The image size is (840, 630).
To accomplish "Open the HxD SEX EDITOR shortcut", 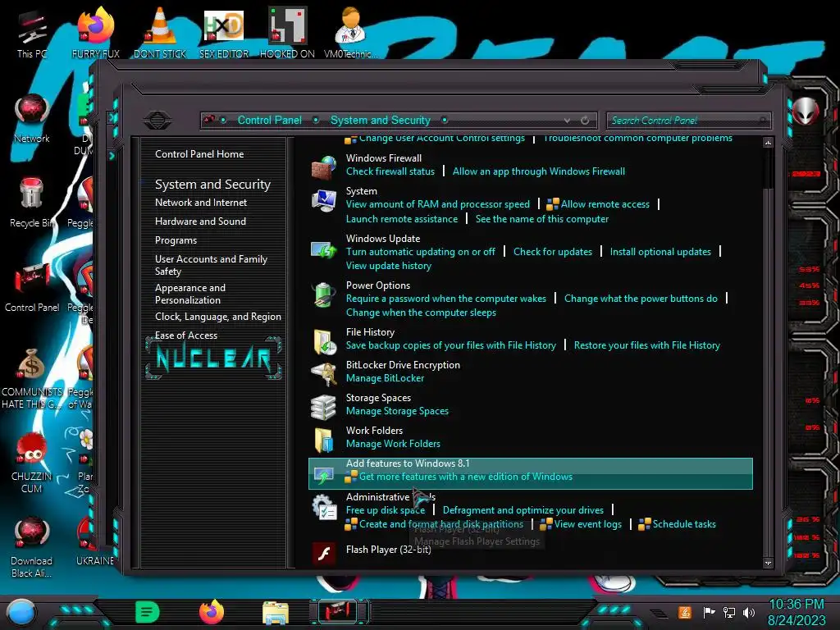I will pyautogui.click(x=223, y=32).
